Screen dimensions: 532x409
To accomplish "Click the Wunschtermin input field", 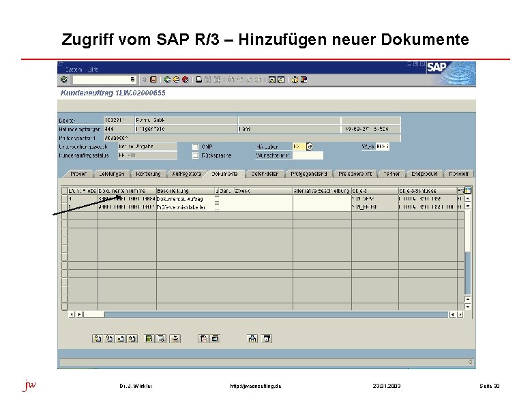I will (x=308, y=155).
